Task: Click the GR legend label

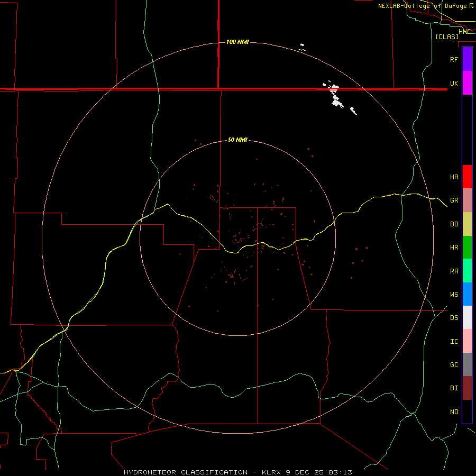Action: pyautogui.click(x=454, y=200)
